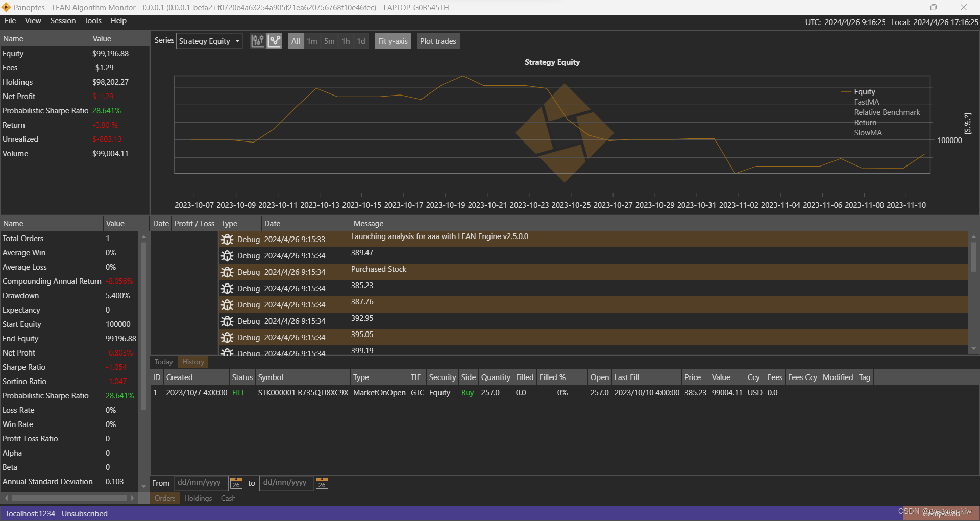Viewport: 980px width, 521px height.
Task: Click the bug icon beside message 385.23
Action: point(227,289)
